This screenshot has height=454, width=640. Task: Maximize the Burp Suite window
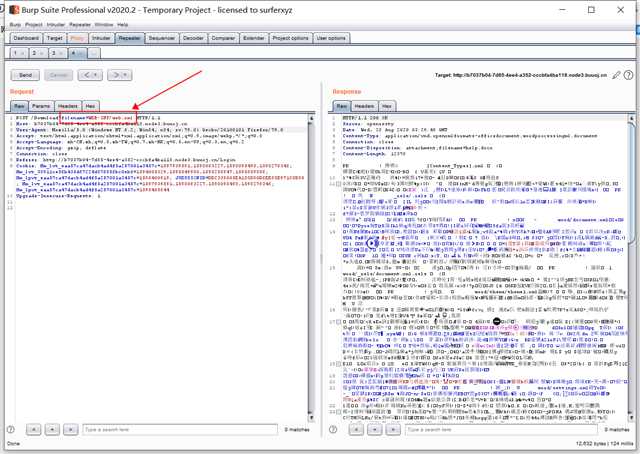tap(591, 10)
